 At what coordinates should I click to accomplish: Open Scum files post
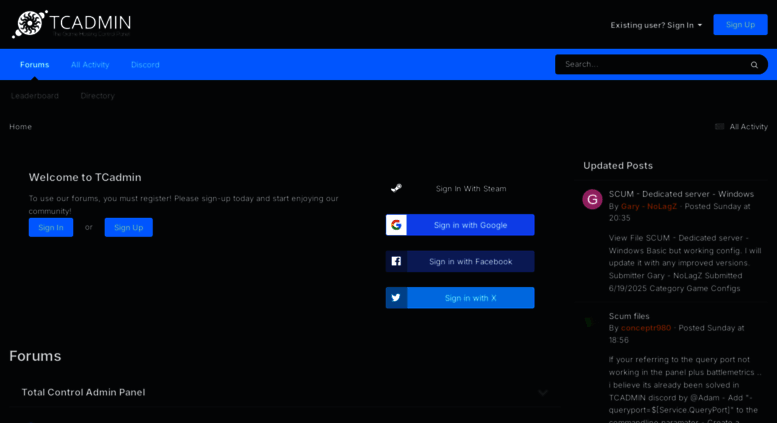coord(629,316)
